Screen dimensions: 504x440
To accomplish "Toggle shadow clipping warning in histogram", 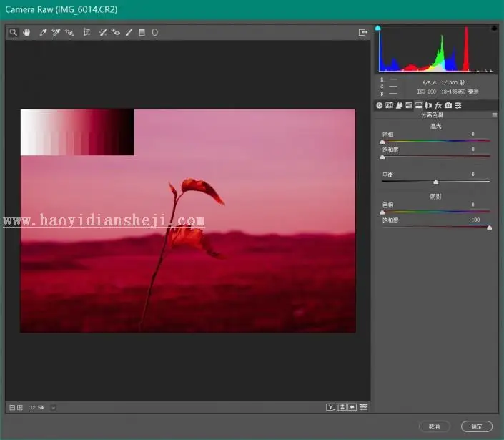I will 378,29.
